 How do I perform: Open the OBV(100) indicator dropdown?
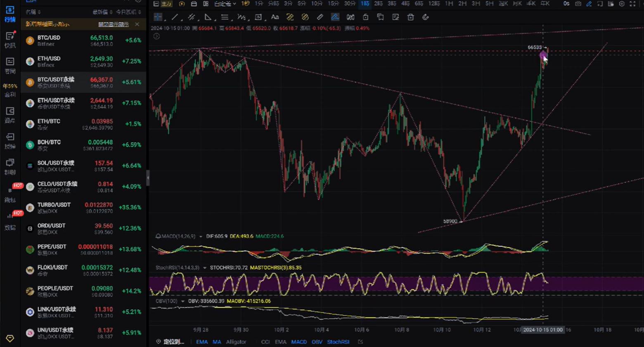coord(182,301)
